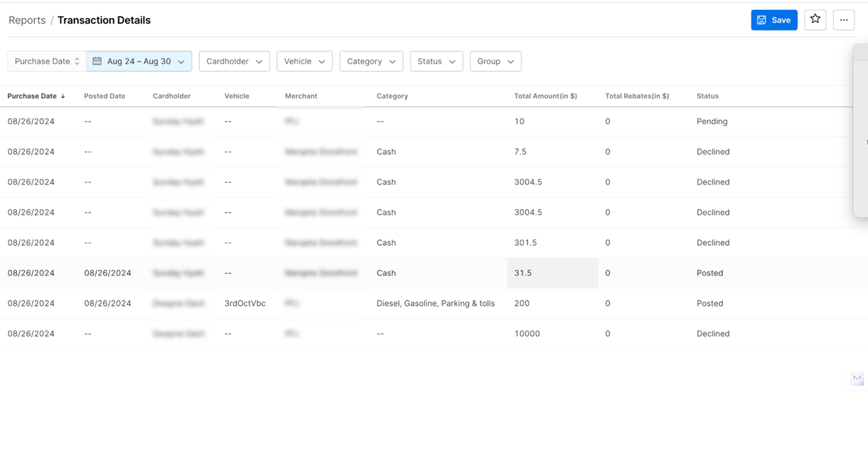Click the star favorite icon
Image resolution: width=868 pixels, height=463 pixels.
(815, 20)
